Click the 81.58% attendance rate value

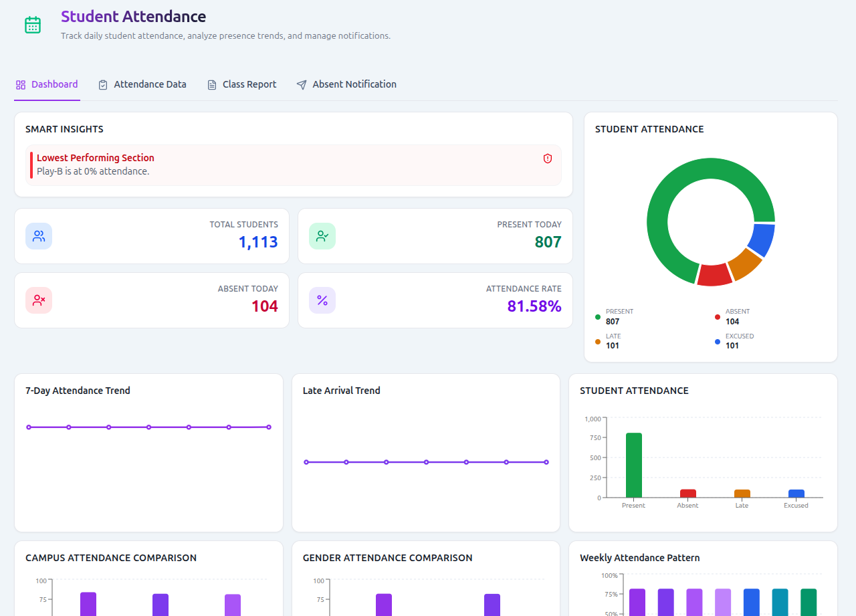click(x=534, y=306)
